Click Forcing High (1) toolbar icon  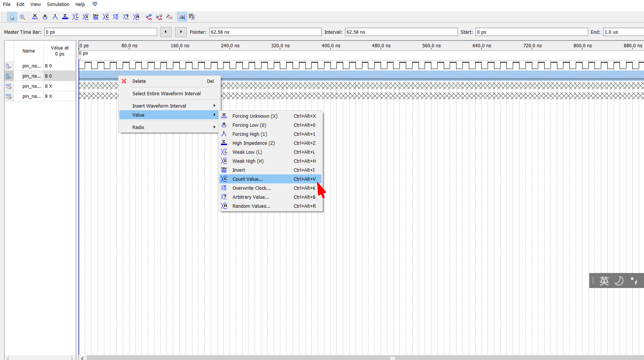55,17
